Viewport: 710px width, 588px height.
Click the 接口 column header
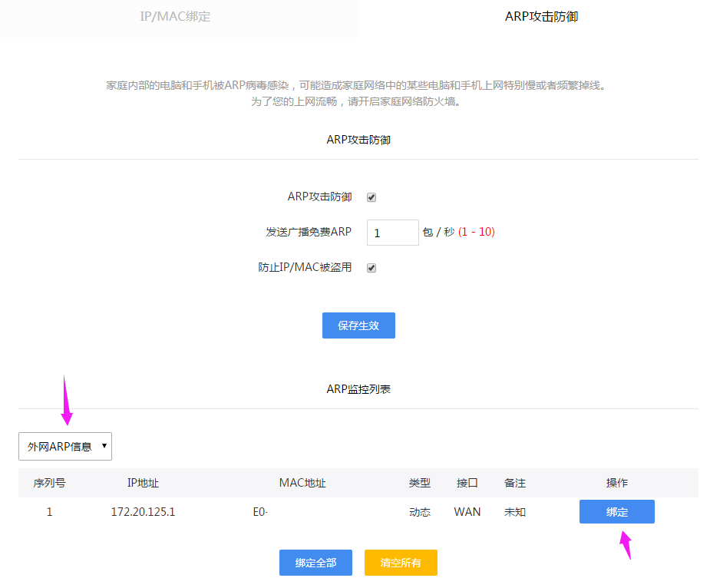click(x=467, y=483)
